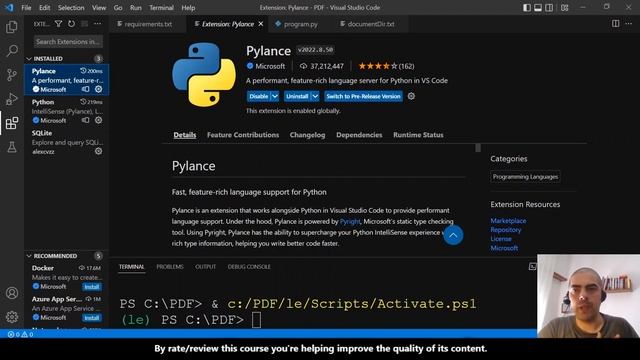640x360 pixels.
Task: Open the Runtime Status tab
Action: pyautogui.click(x=418, y=135)
